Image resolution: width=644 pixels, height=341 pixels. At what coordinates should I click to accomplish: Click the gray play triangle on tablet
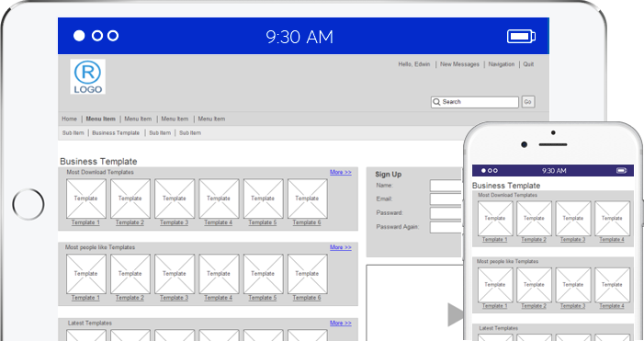[x=456, y=314]
